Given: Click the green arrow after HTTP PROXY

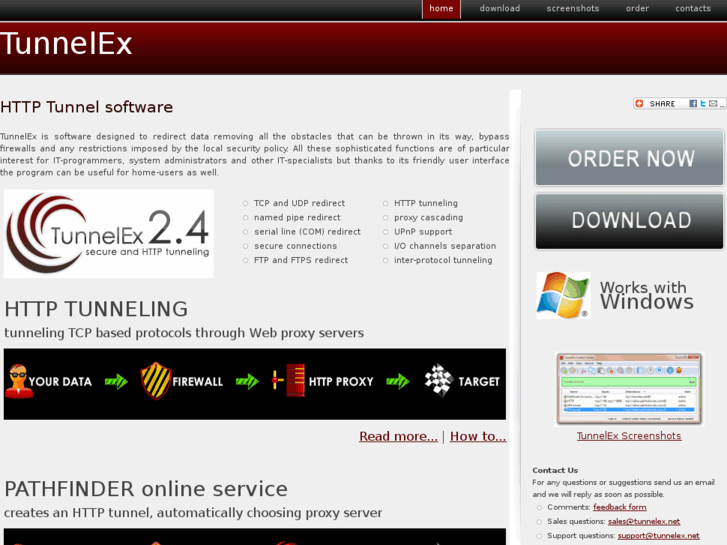Looking at the screenshot, I should 398,382.
